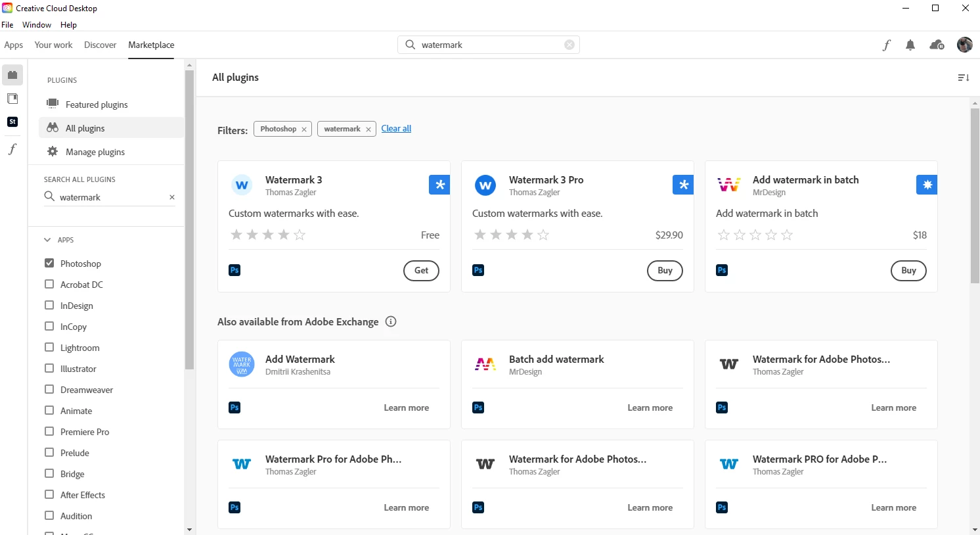980x535 pixels.
Task: Check the Dreamweaver filter
Action: pyautogui.click(x=49, y=389)
